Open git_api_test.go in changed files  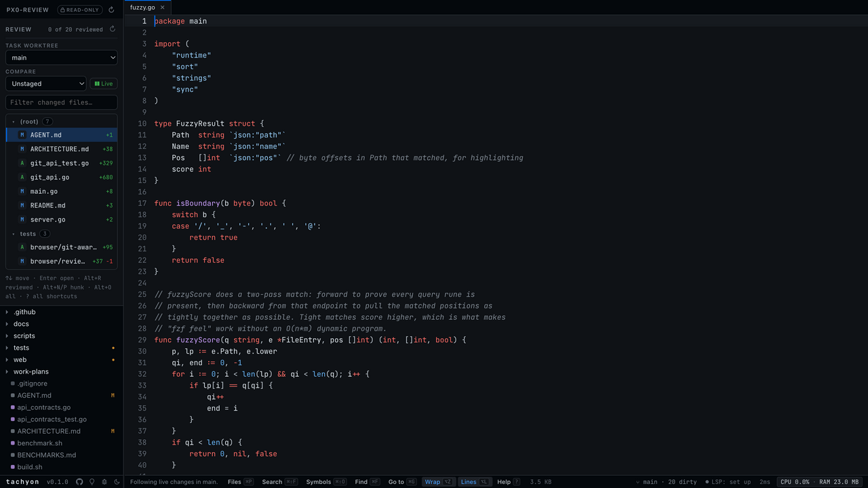pyautogui.click(x=62, y=163)
